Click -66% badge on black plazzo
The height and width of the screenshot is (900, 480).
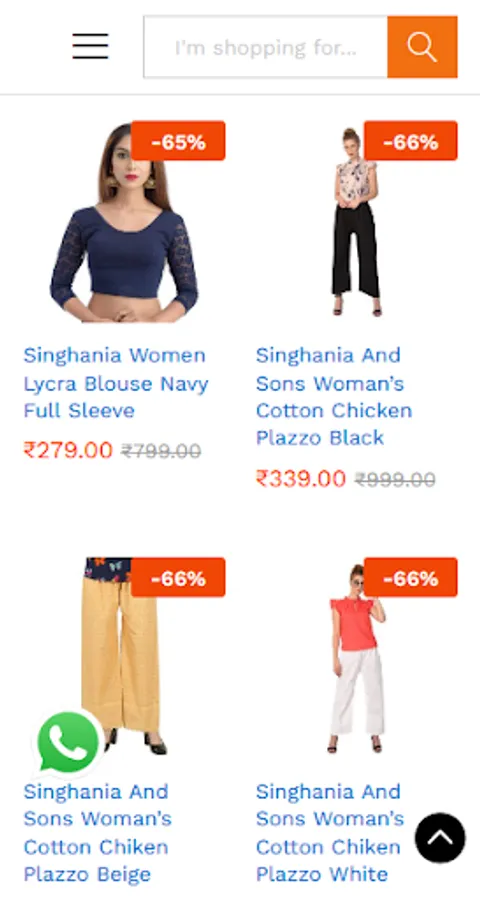click(x=411, y=141)
